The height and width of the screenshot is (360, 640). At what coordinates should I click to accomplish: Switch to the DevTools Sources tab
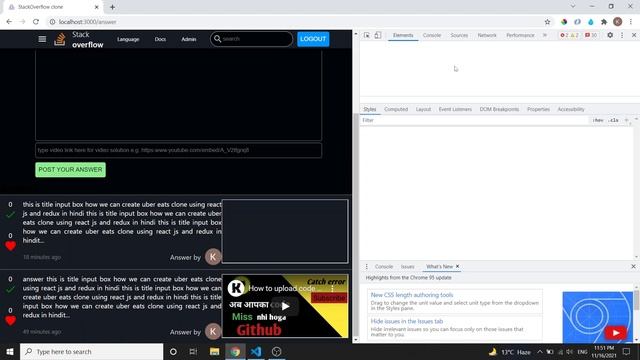pyautogui.click(x=459, y=36)
